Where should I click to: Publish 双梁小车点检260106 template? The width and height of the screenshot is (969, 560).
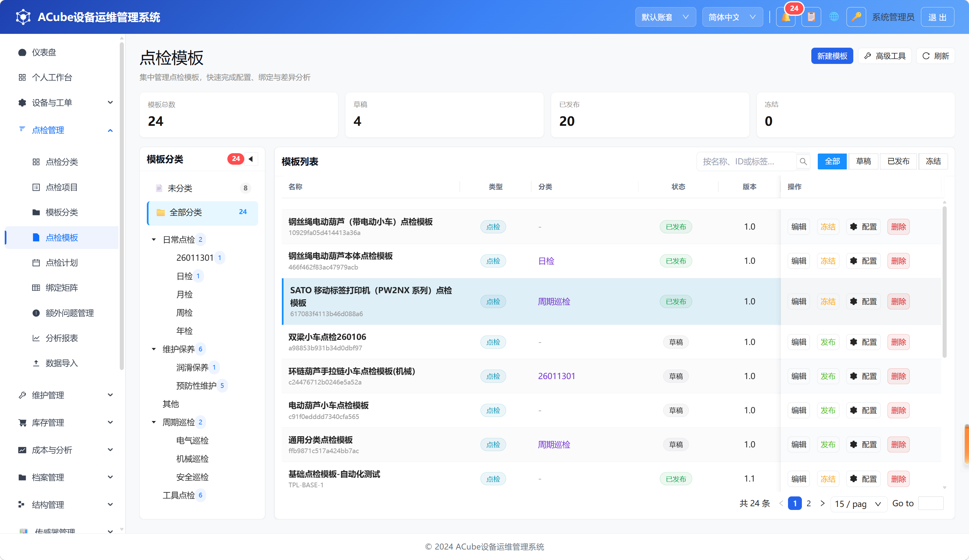[828, 342]
